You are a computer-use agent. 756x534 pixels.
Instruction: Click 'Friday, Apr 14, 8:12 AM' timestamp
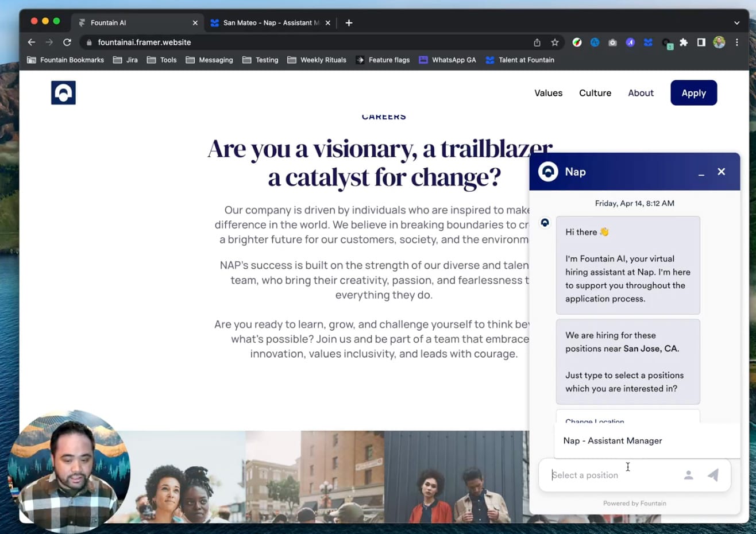click(x=635, y=203)
